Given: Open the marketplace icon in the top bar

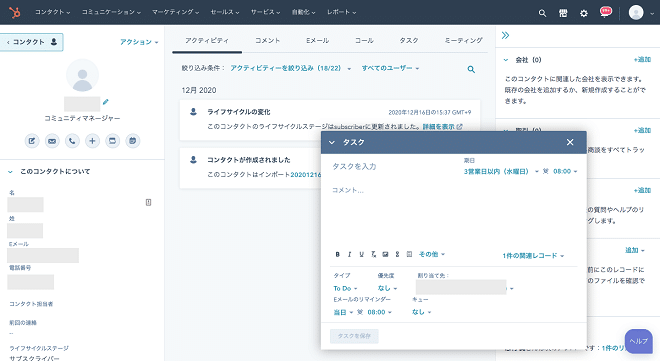Looking at the screenshot, I should (x=563, y=13).
